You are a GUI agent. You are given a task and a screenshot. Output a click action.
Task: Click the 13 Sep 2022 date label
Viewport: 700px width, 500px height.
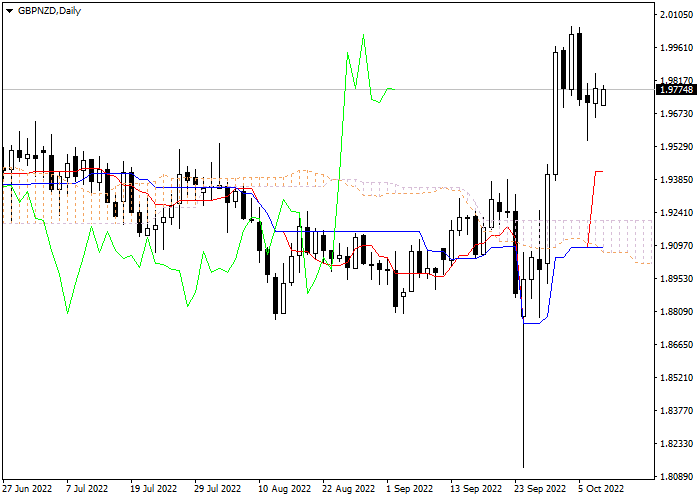pos(476,489)
